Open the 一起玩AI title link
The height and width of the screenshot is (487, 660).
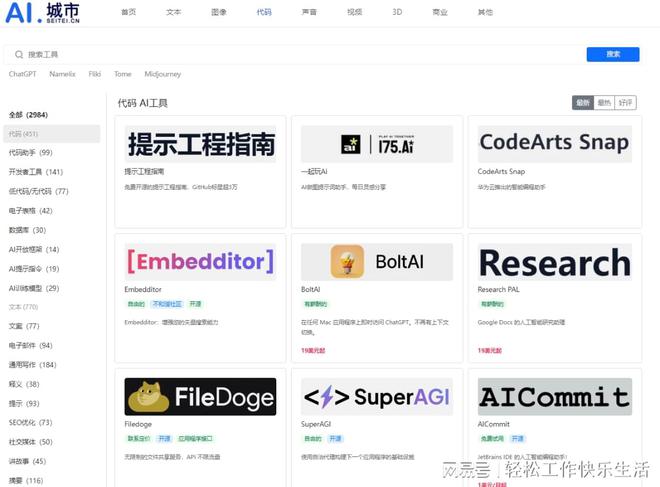pos(314,171)
